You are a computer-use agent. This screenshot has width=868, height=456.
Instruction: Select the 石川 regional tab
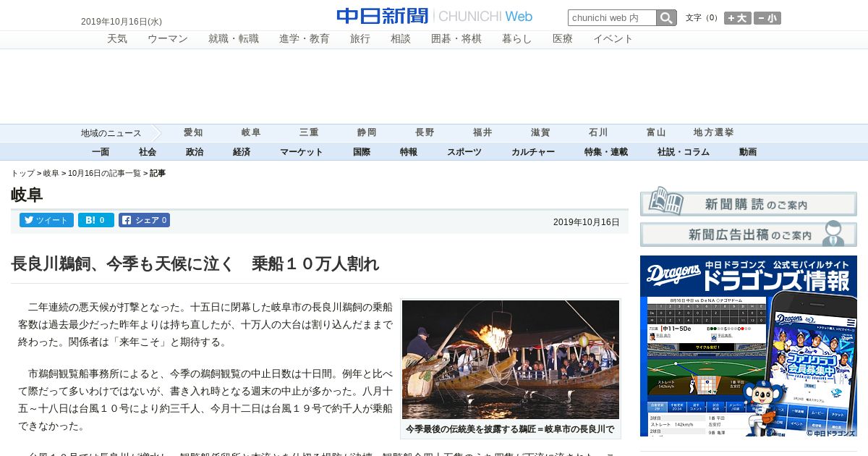click(598, 133)
